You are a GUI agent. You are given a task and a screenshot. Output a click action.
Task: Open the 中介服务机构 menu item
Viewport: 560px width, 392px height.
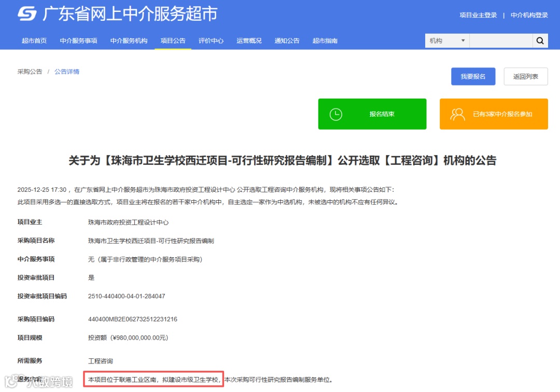tap(129, 40)
